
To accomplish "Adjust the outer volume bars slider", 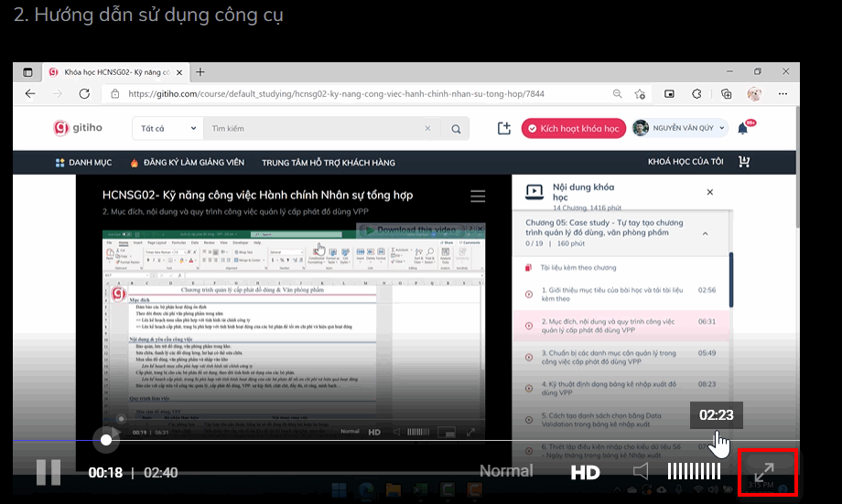I will click(x=694, y=472).
